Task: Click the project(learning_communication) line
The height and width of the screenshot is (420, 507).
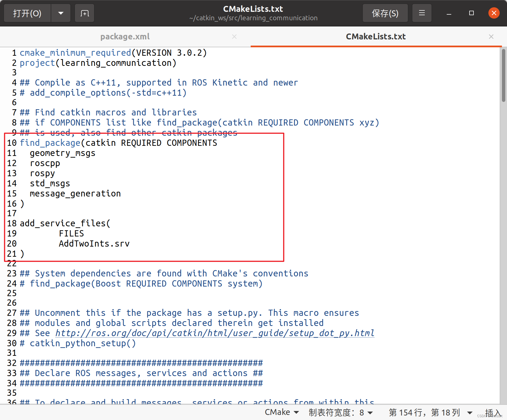Action: 98,63
